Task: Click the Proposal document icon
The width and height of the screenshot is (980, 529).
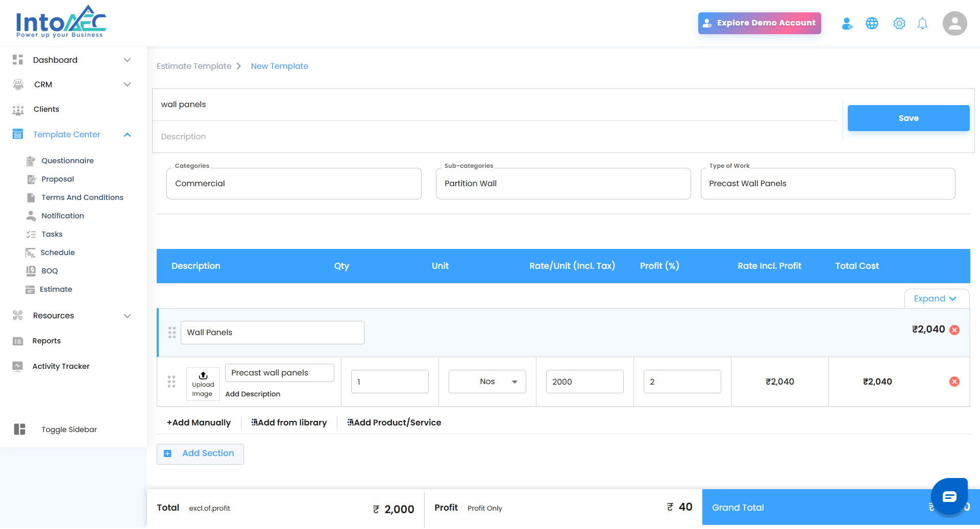Action: click(31, 179)
